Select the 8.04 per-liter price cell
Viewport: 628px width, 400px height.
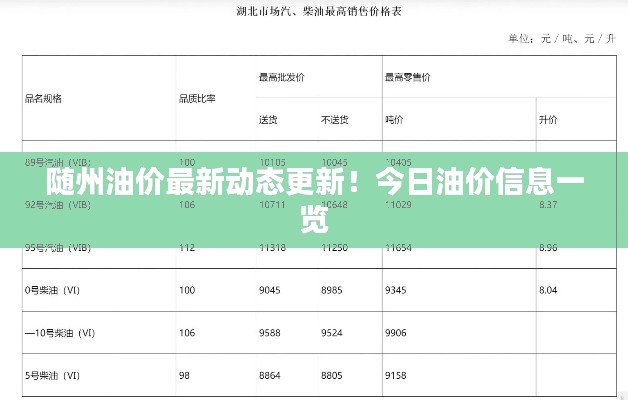tap(548, 290)
